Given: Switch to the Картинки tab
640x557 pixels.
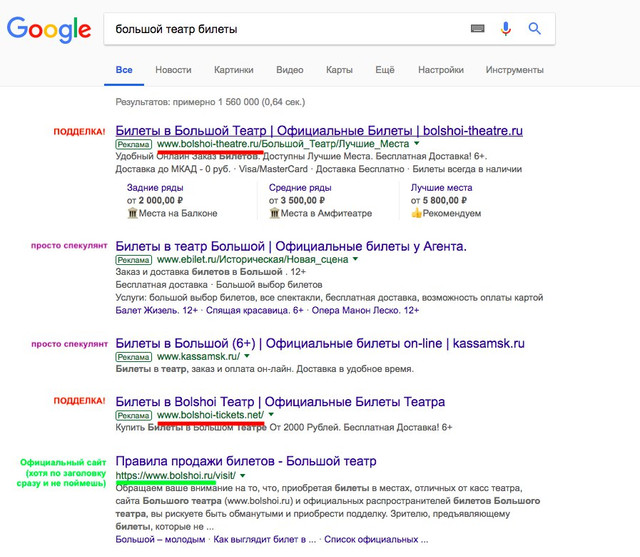Looking at the screenshot, I should coord(234,70).
